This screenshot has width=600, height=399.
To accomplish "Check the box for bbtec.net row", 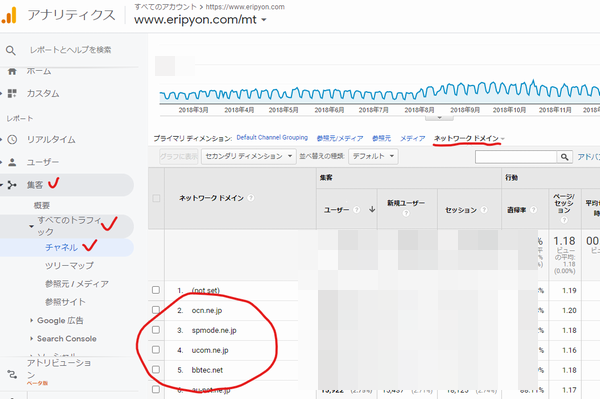I will pos(156,370).
